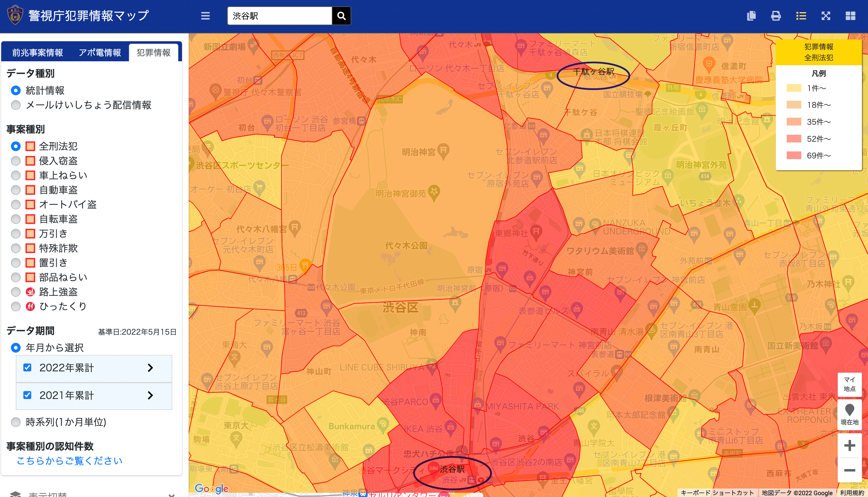Toggle the legend list icon
The width and height of the screenshot is (868, 497).
point(801,16)
